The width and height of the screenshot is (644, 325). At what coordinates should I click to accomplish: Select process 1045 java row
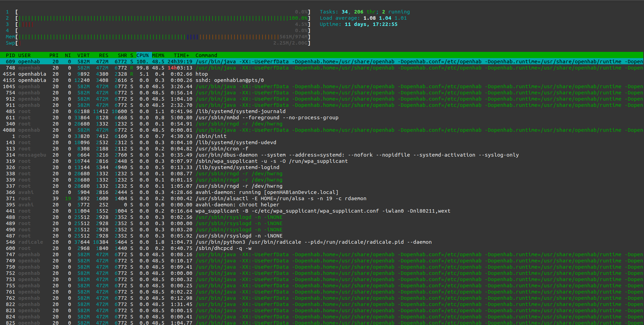322,86
